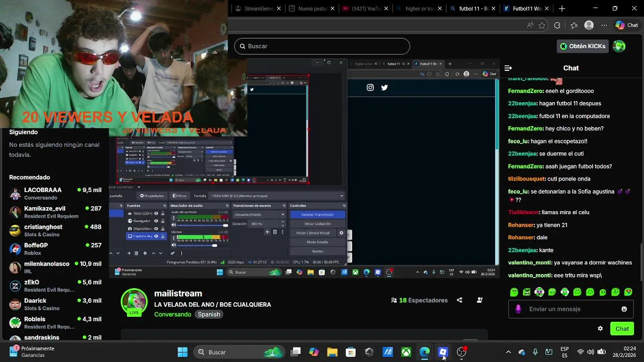Toggle lock on Navegador source

pyautogui.click(x=163, y=221)
